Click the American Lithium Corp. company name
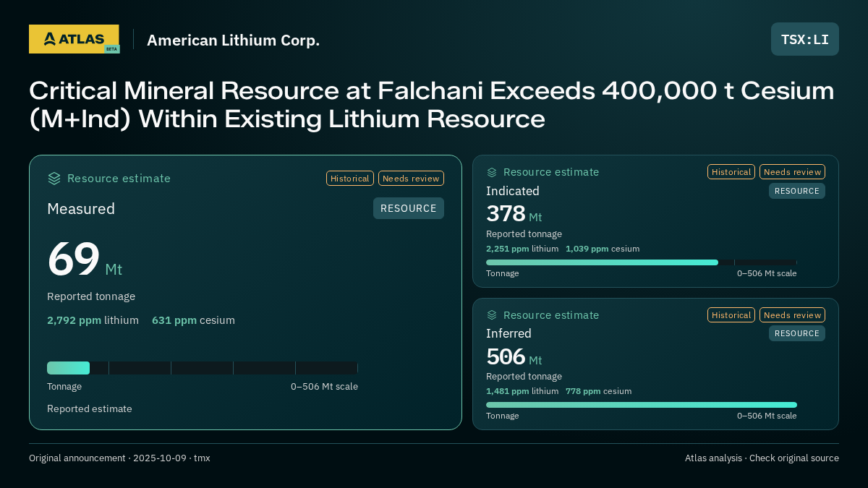Viewport: 868px width, 488px height. 233,40
